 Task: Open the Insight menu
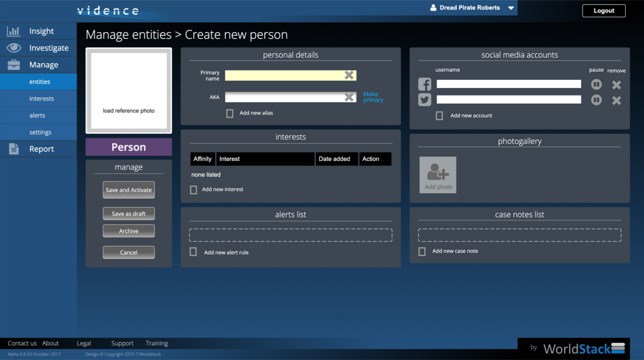pyautogui.click(x=38, y=31)
